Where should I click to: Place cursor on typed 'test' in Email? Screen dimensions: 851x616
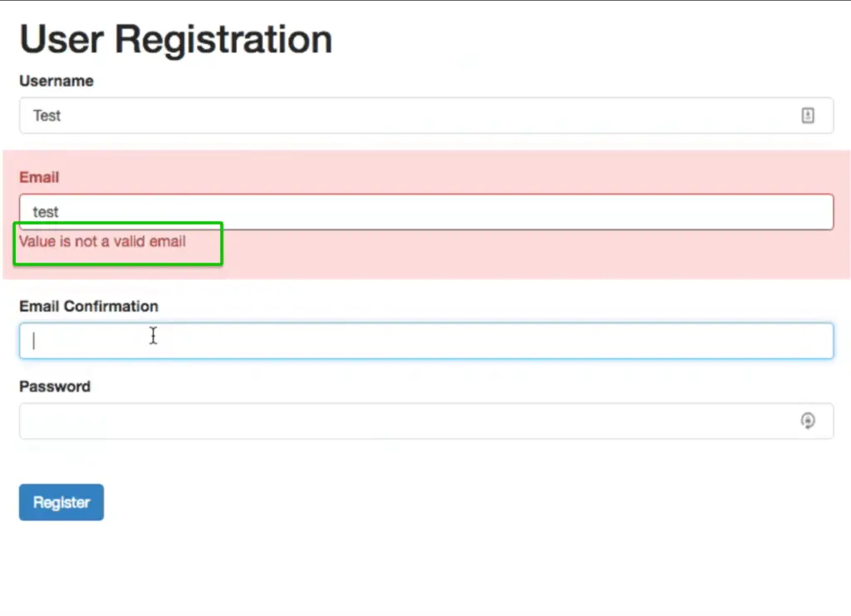46,212
